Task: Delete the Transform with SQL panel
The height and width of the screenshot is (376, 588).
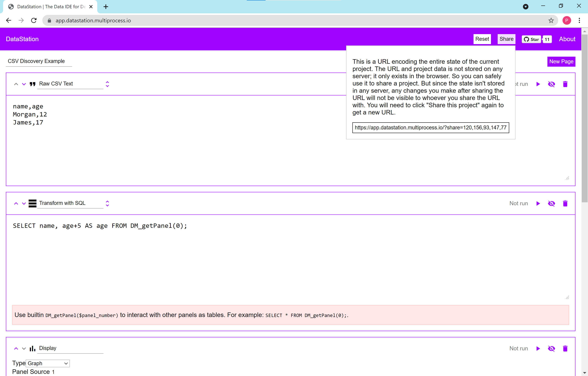Action: point(565,203)
